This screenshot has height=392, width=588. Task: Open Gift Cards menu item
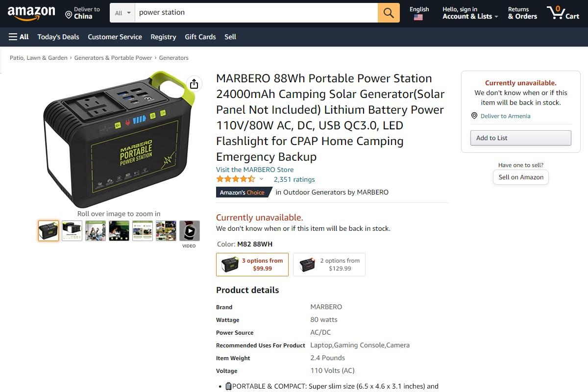click(x=200, y=37)
